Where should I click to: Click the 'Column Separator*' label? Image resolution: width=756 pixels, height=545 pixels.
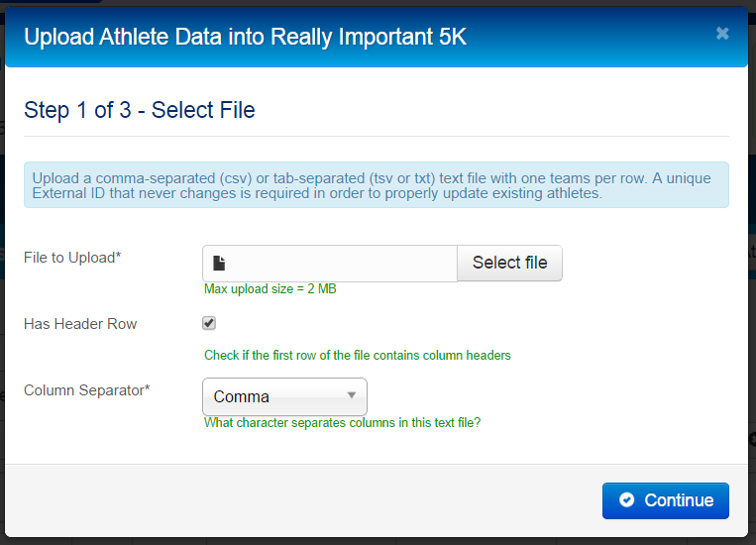point(87,389)
